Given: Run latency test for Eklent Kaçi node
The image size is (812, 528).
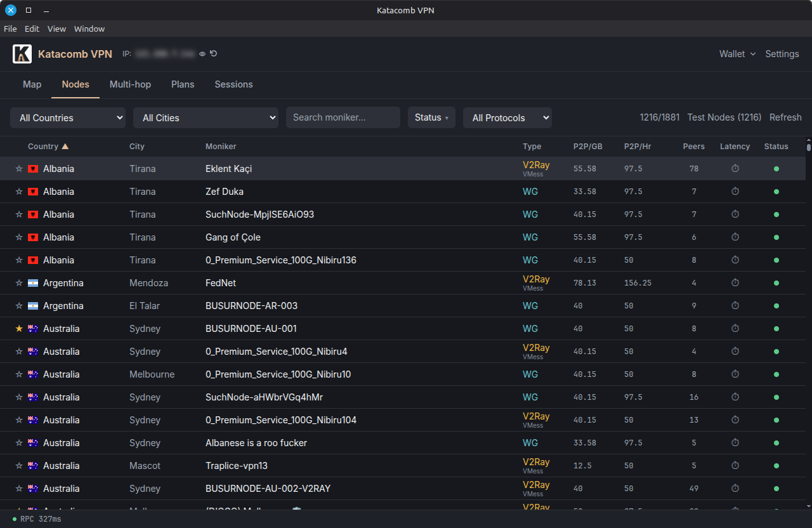Looking at the screenshot, I should pyautogui.click(x=735, y=169).
